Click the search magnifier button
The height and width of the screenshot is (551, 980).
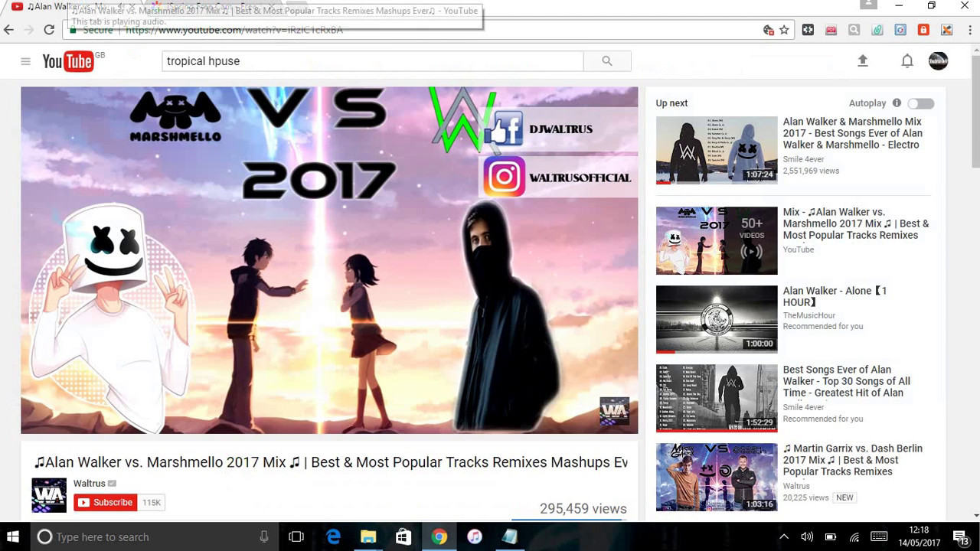pos(607,61)
